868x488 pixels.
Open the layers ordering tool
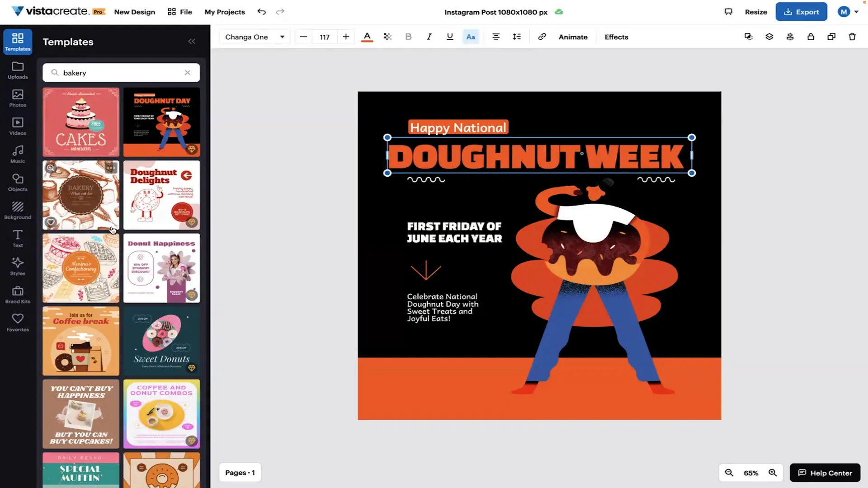pos(769,37)
